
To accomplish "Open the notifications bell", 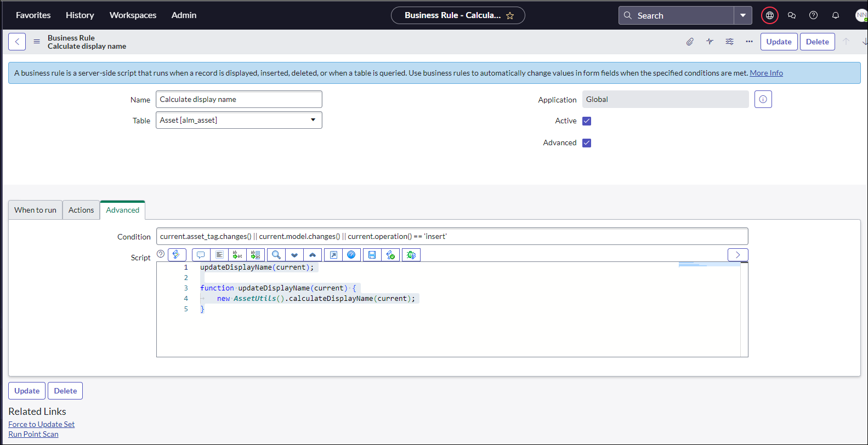I will 836,15.
